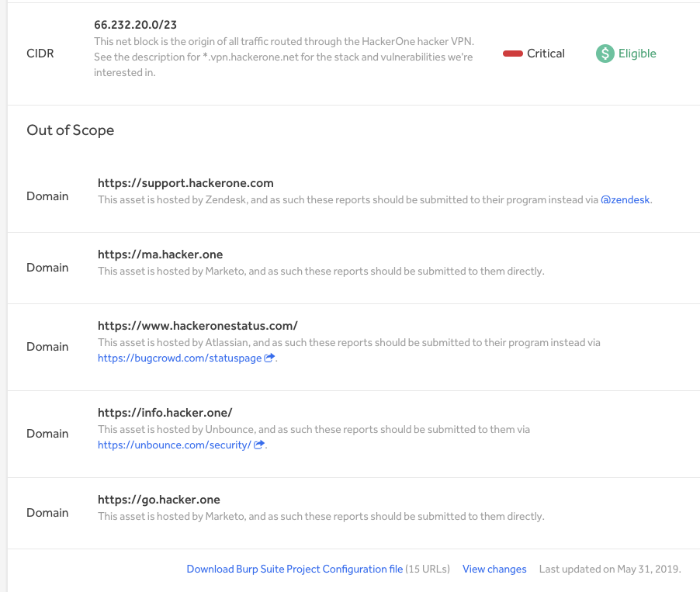The image size is (700, 592).
Task: Click the Marketo description under go.hacker.one
Action: coord(321,517)
